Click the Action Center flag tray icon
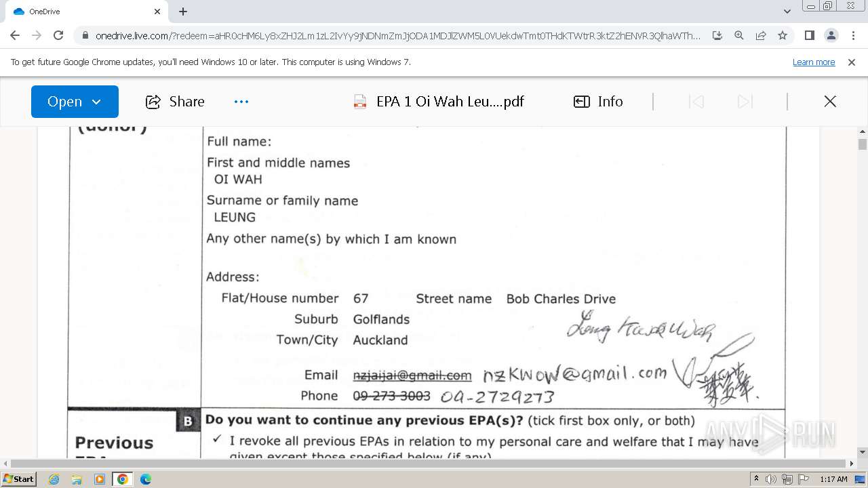Viewport: 868px width, 488px height. pyautogui.click(x=802, y=479)
